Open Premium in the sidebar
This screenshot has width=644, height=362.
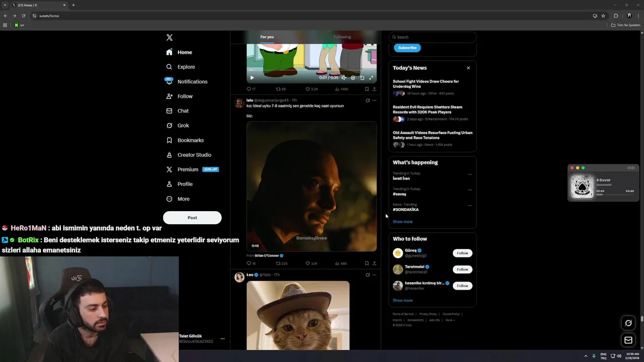coord(192,169)
